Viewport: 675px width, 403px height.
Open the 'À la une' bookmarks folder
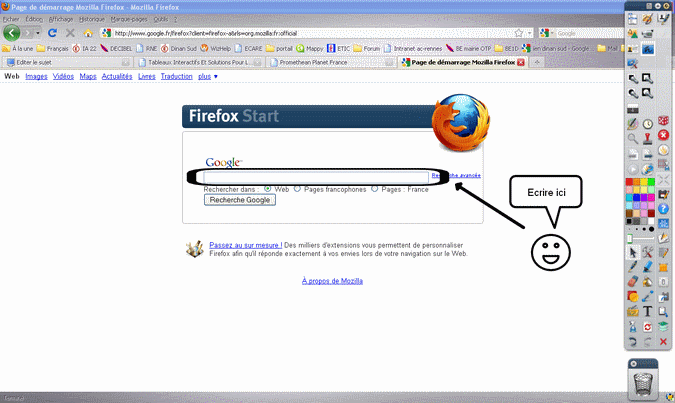coord(18,49)
